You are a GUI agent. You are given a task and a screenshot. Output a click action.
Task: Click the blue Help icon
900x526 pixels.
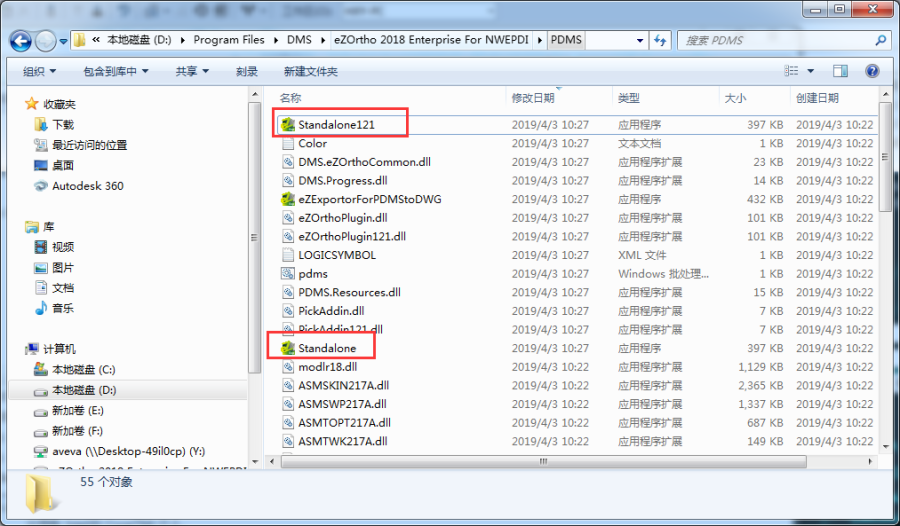[872, 71]
